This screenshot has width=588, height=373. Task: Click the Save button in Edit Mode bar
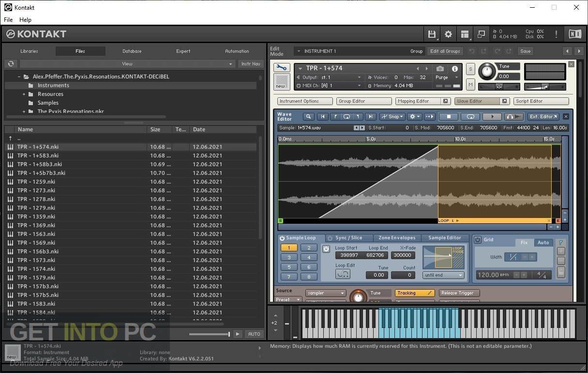(x=526, y=51)
